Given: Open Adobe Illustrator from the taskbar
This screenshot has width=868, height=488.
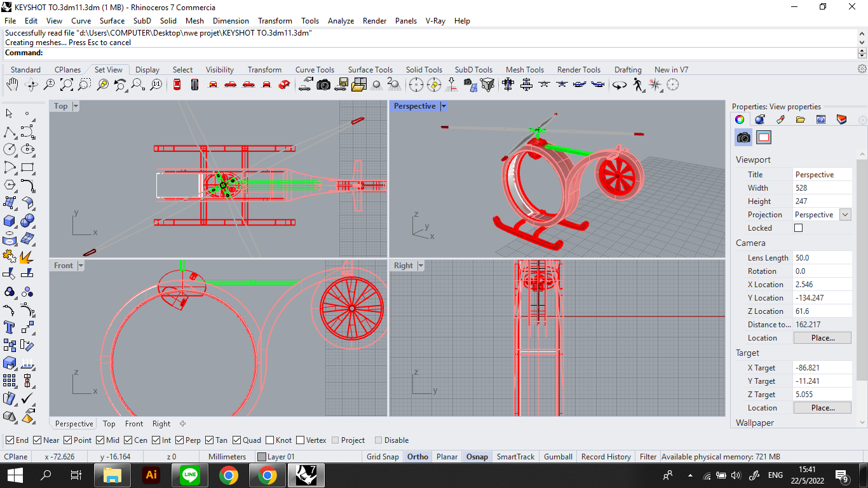Looking at the screenshot, I should (151, 475).
